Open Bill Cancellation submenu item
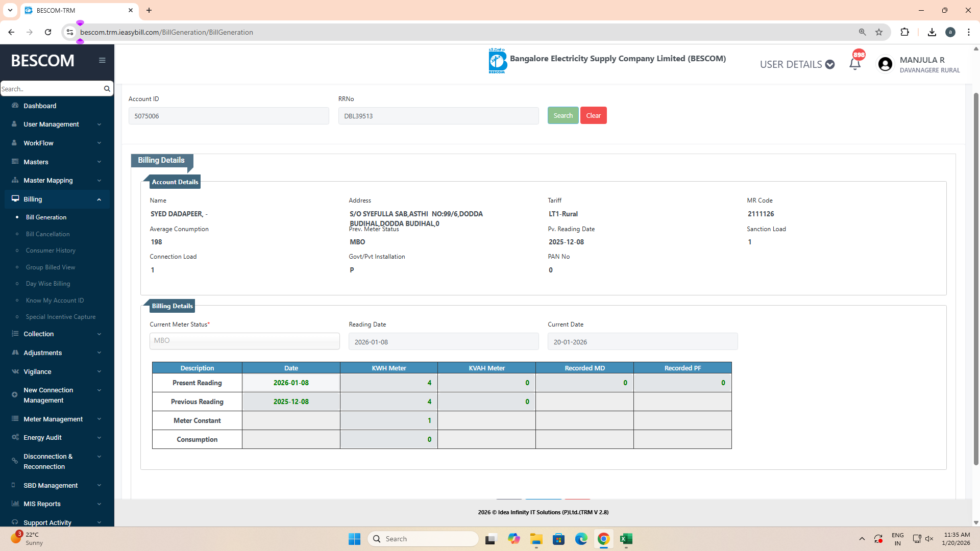 47,234
